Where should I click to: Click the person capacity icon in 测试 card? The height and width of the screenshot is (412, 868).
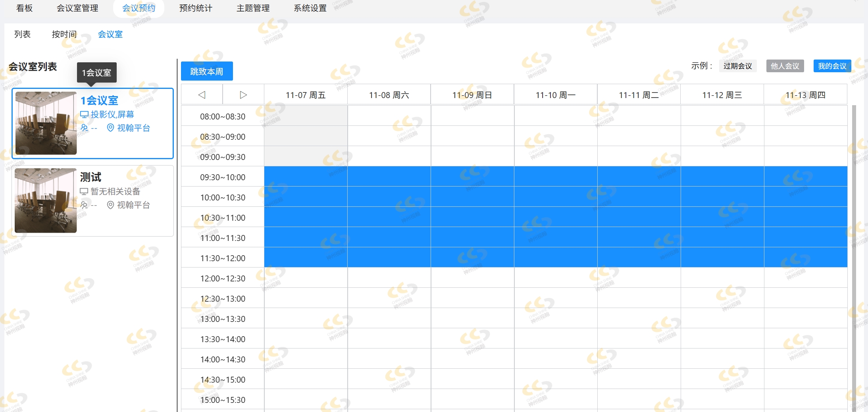coord(84,205)
